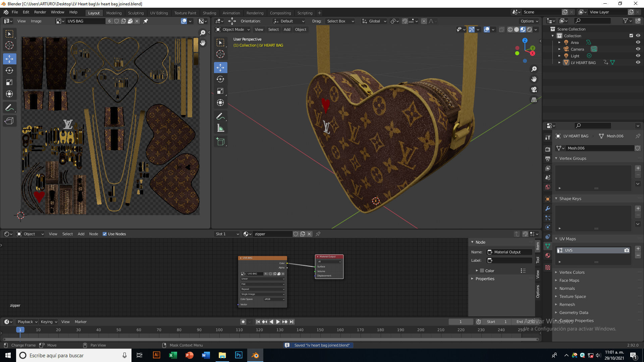Toggle camera view in 3D viewport

click(x=534, y=89)
